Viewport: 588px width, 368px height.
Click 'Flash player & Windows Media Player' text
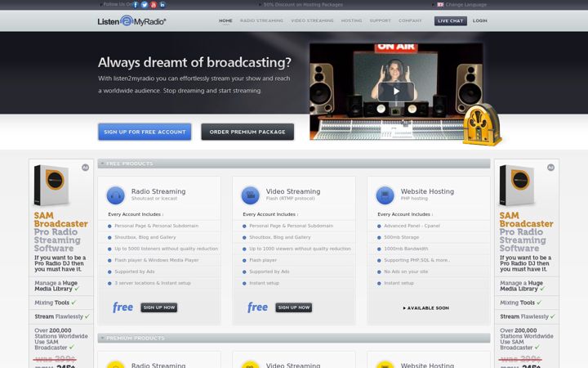coord(156,260)
